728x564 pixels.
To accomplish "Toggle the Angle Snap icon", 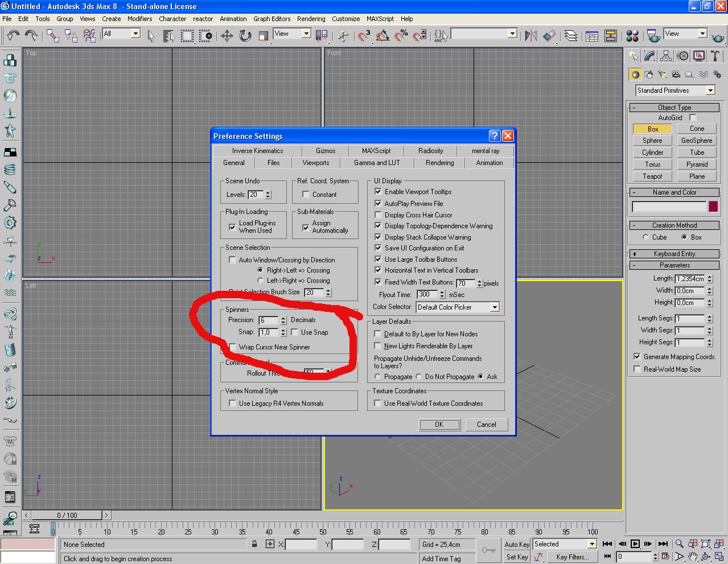I will click(383, 36).
